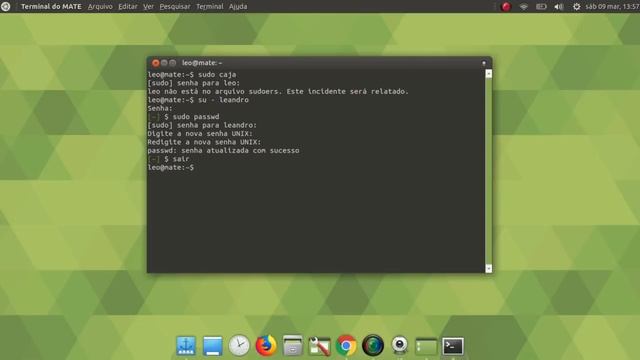Click 'Digite a nova senha UNIX:' line
This screenshot has height=360, width=640.
pyautogui.click(x=200, y=134)
